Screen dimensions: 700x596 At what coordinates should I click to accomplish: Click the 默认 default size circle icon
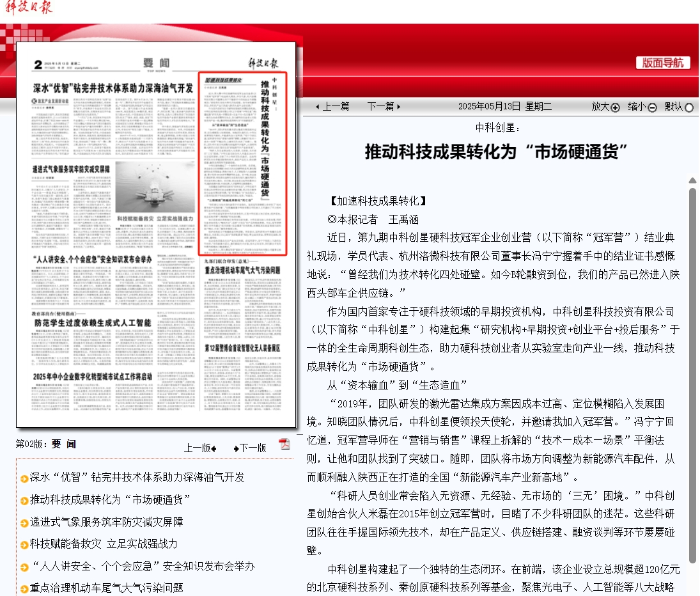point(689,107)
